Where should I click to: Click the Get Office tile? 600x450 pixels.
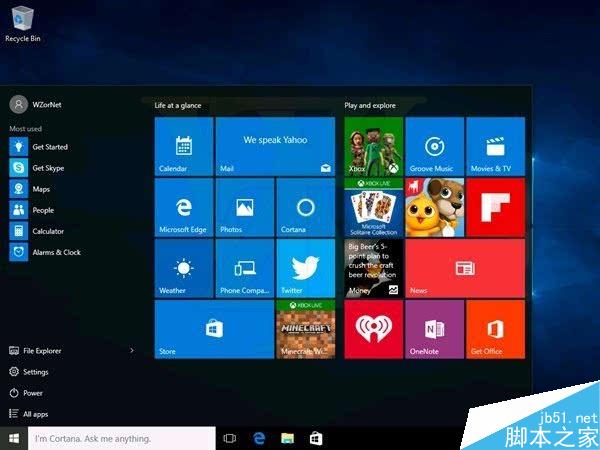coord(495,328)
